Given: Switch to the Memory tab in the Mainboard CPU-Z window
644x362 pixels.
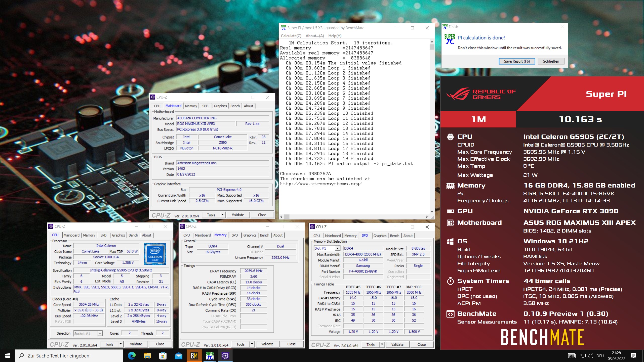Looking at the screenshot, I should (191, 106).
